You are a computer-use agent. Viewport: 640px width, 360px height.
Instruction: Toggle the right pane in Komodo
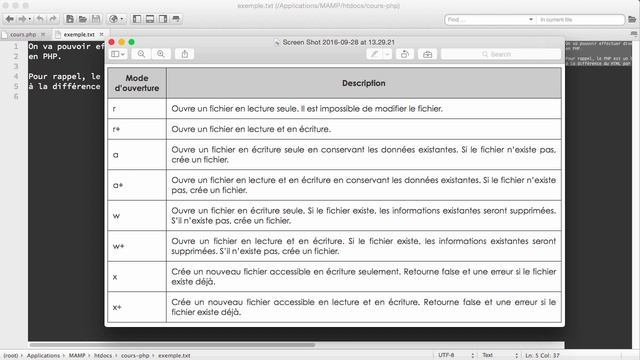tap(163, 19)
